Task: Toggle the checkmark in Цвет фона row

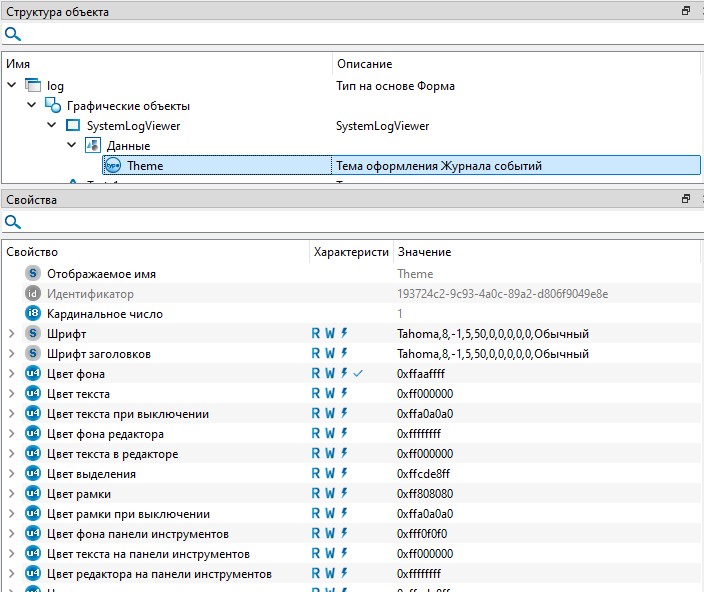Action: (358, 374)
